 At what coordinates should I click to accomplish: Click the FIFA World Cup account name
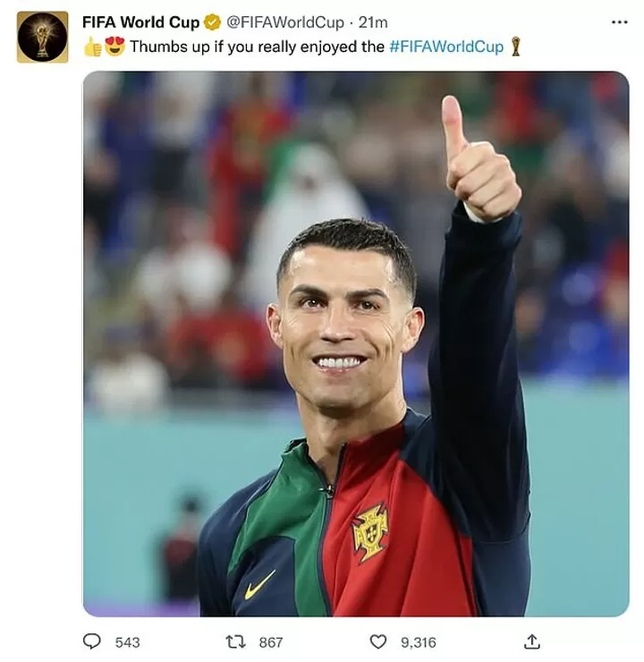(x=140, y=22)
